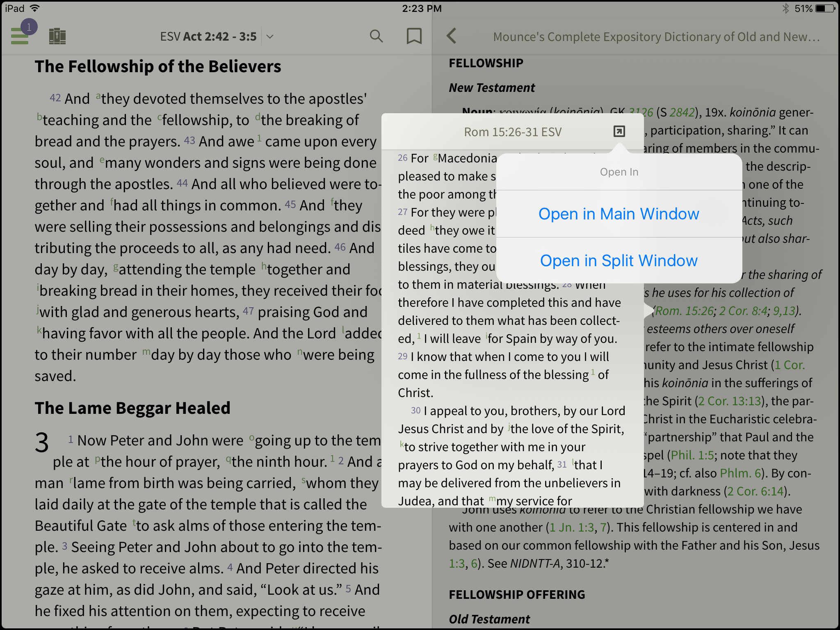
Task: Choose Open in Main Window
Action: pyautogui.click(x=619, y=214)
